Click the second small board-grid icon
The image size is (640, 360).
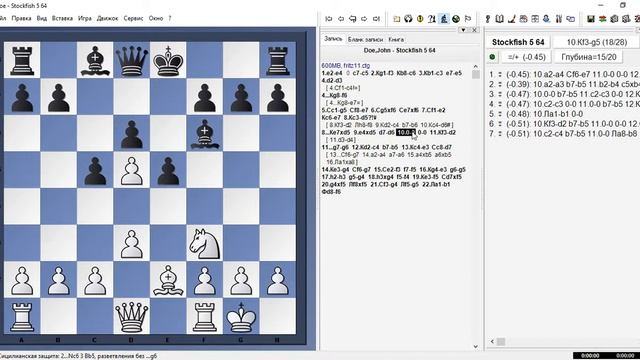click(x=535, y=19)
